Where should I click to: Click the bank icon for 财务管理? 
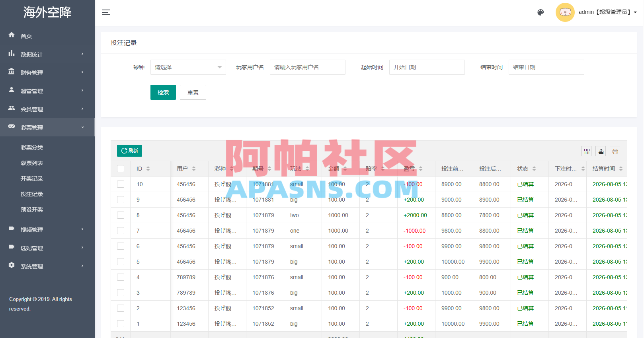12,72
